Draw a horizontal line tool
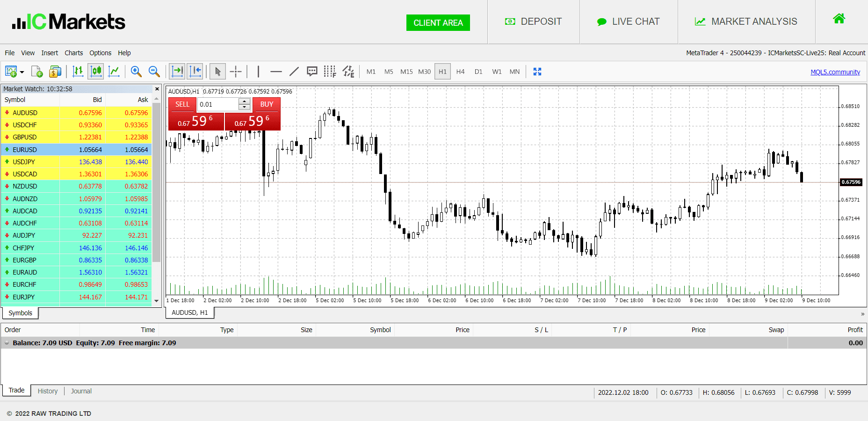 point(276,72)
